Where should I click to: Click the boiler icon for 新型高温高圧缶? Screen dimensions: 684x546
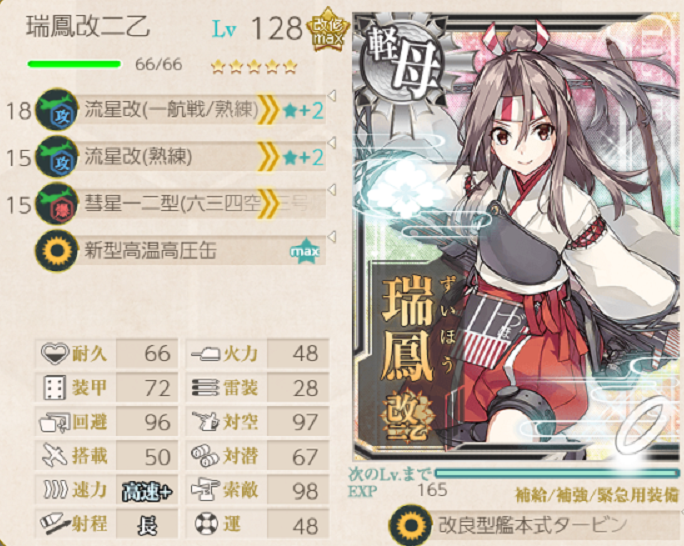(x=56, y=251)
